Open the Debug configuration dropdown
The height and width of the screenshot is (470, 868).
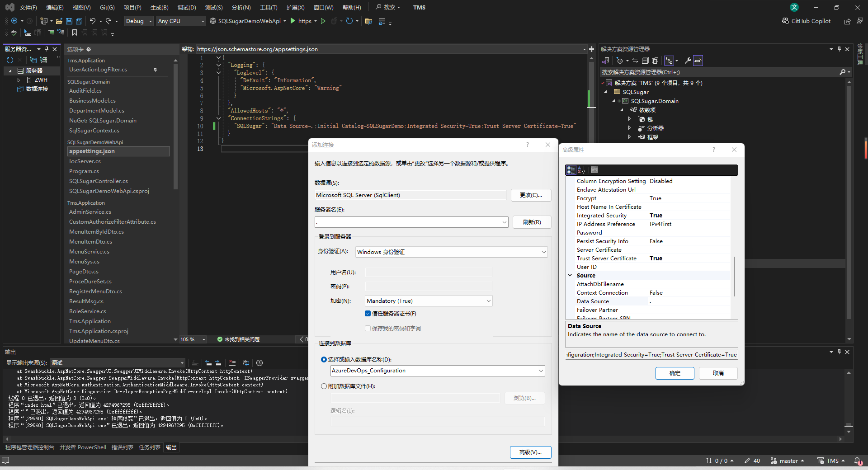pyautogui.click(x=139, y=21)
